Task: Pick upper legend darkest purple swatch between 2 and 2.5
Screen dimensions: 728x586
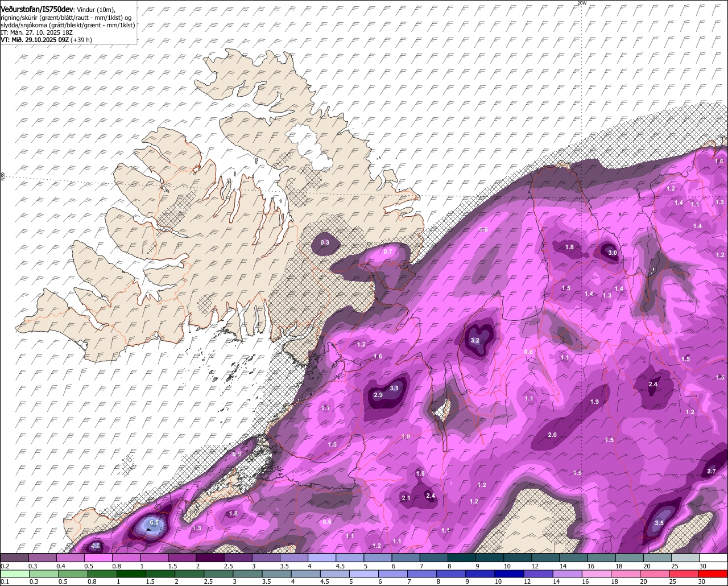Action: (x=210, y=558)
